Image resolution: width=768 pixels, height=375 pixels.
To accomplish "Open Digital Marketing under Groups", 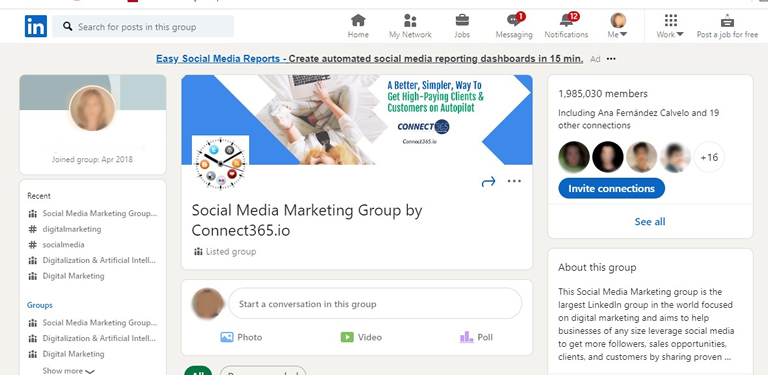I will point(66,354).
